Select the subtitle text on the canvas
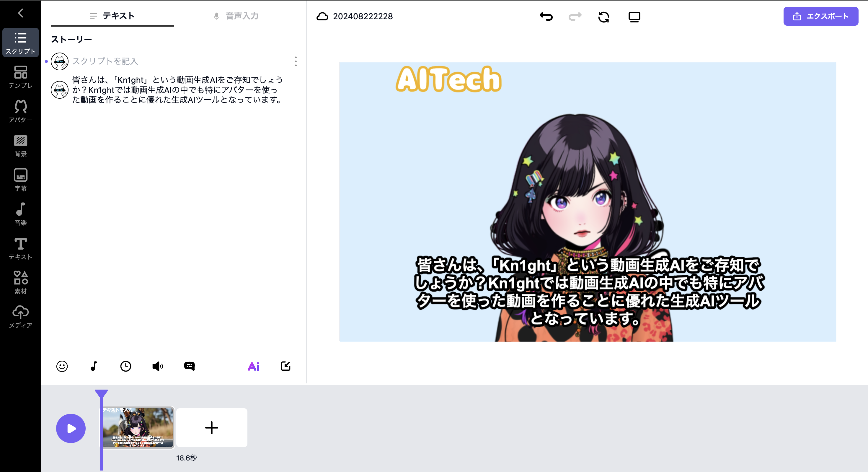This screenshot has height=472, width=868. point(589,292)
